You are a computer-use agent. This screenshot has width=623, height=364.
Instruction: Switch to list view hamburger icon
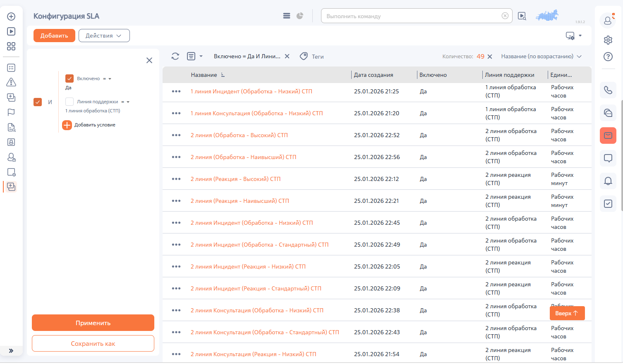[x=286, y=16]
